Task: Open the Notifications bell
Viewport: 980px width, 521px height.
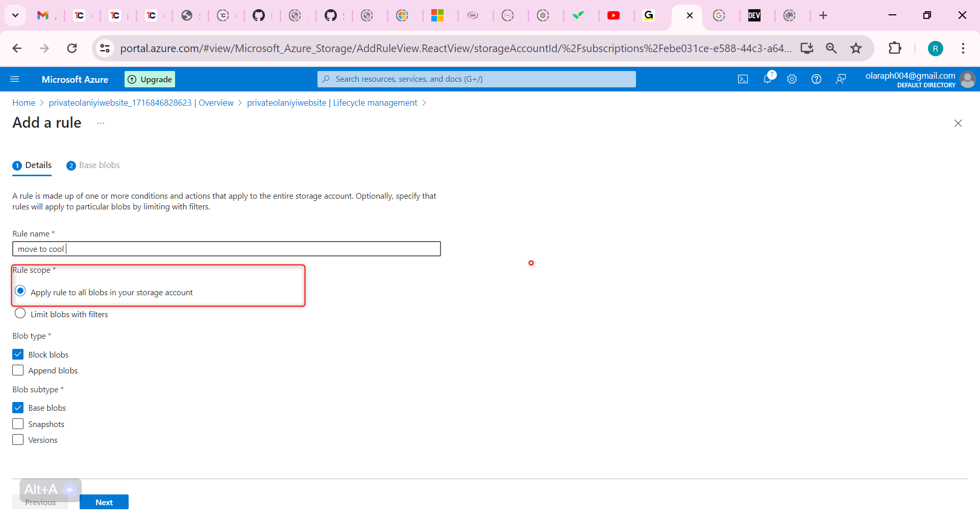Action: click(768, 79)
